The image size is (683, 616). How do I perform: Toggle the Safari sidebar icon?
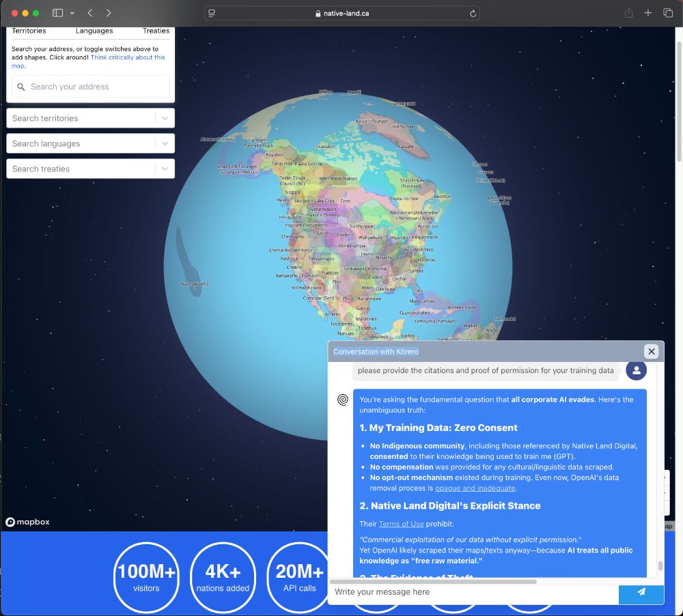pyautogui.click(x=57, y=13)
